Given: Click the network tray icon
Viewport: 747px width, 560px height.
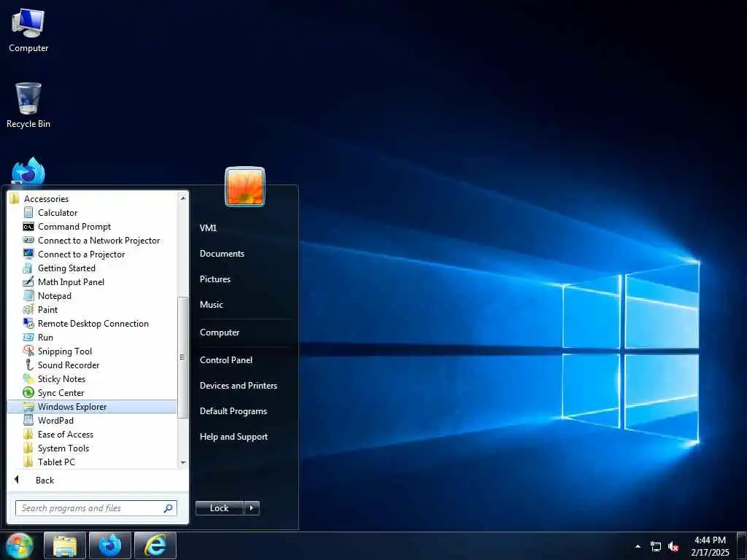Looking at the screenshot, I should 656,547.
